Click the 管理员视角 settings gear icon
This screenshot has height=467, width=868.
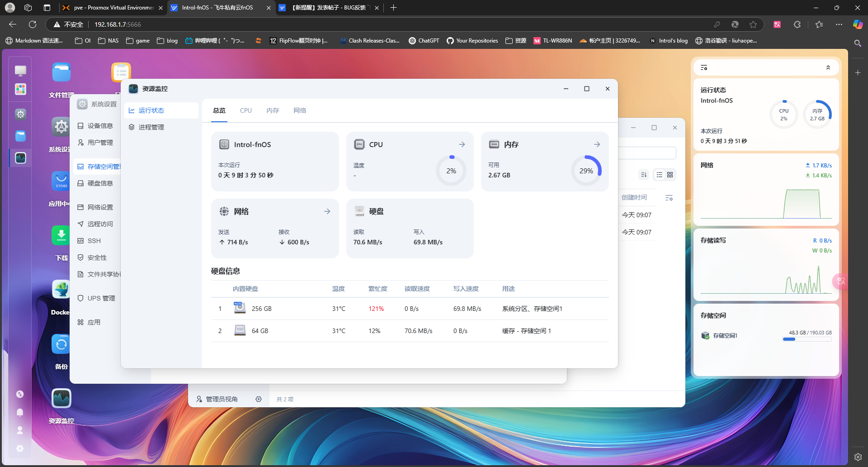click(259, 399)
